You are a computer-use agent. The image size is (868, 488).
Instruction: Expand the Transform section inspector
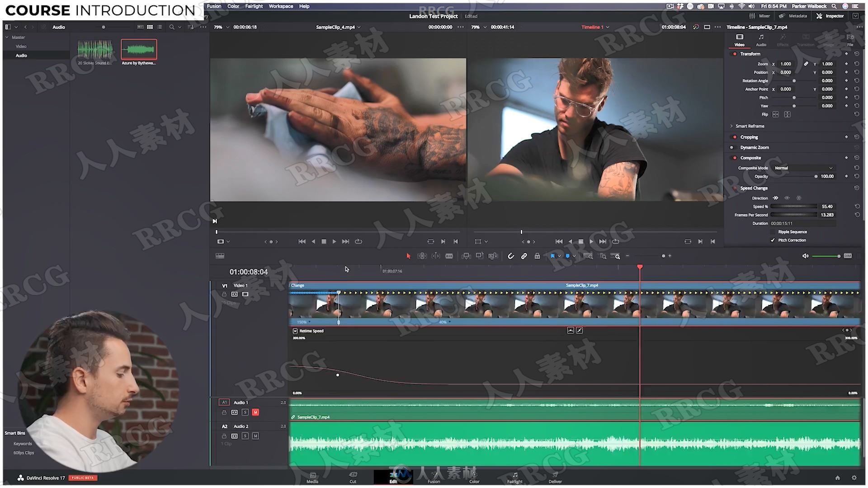[x=750, y=54]
